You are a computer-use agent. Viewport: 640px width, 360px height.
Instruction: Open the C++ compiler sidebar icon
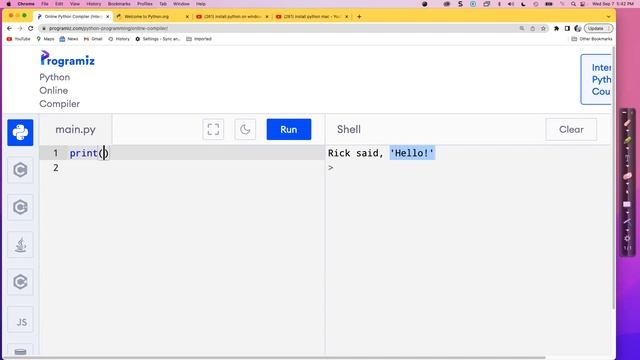20,207
